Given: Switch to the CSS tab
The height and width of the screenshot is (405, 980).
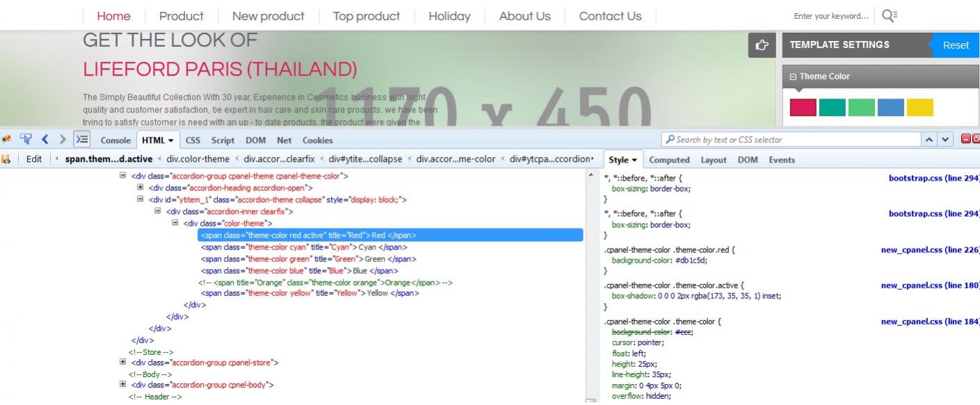Looking at the screenshot, I should coord(192,140).
